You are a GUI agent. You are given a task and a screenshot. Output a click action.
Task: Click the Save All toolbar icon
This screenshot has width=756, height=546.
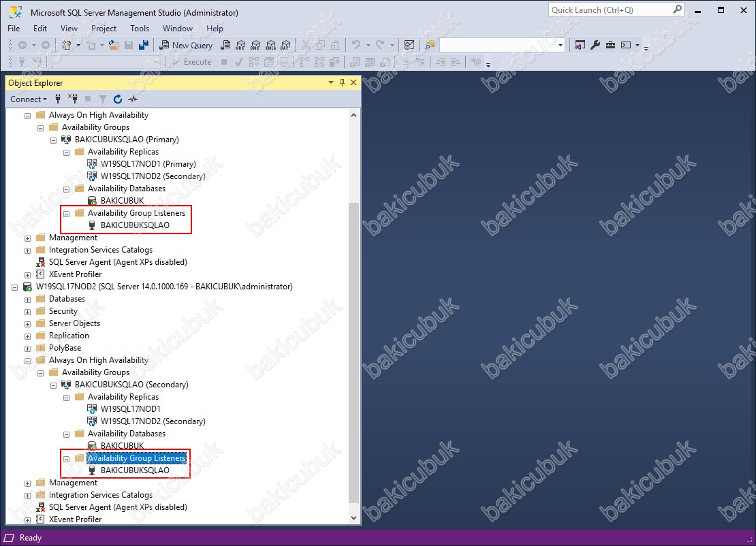click(144, 45)
